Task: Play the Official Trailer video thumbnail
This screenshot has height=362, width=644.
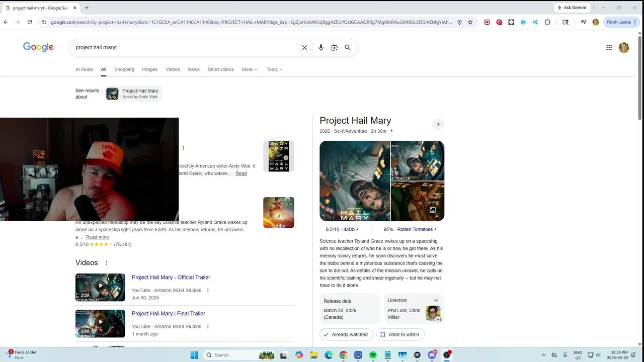Action: click(x=100, y=288)
